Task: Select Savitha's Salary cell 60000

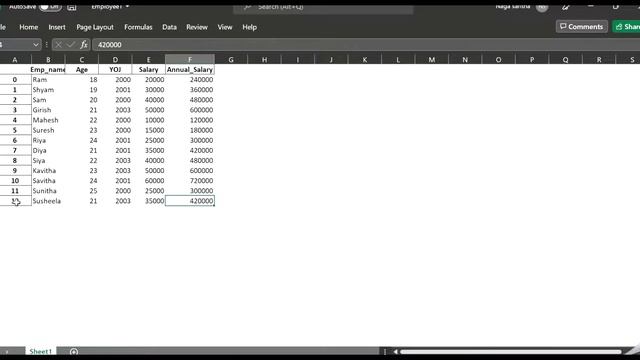Action: [148, 181]
